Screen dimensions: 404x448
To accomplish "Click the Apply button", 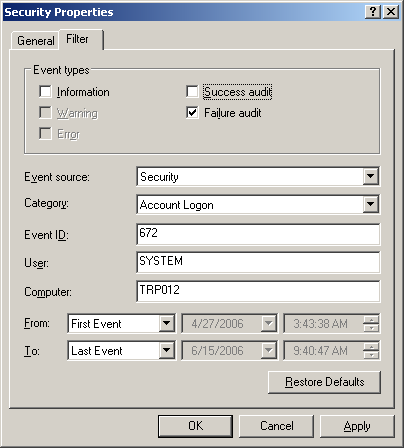I will tap(357, 426).
